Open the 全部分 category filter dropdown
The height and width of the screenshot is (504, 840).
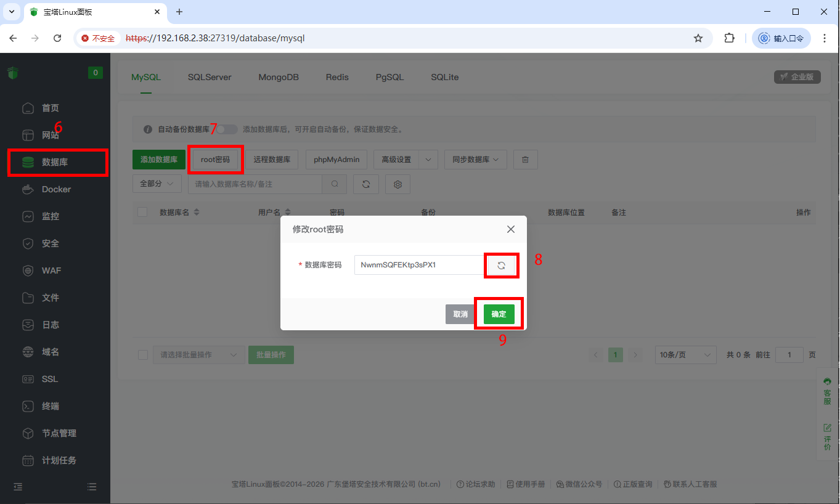coord(157,184)
